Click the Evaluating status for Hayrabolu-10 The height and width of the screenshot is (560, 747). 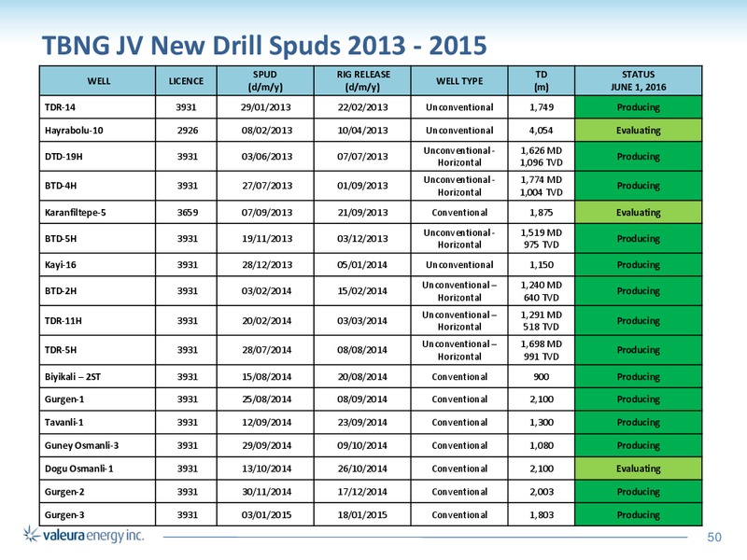coord(639,131)
